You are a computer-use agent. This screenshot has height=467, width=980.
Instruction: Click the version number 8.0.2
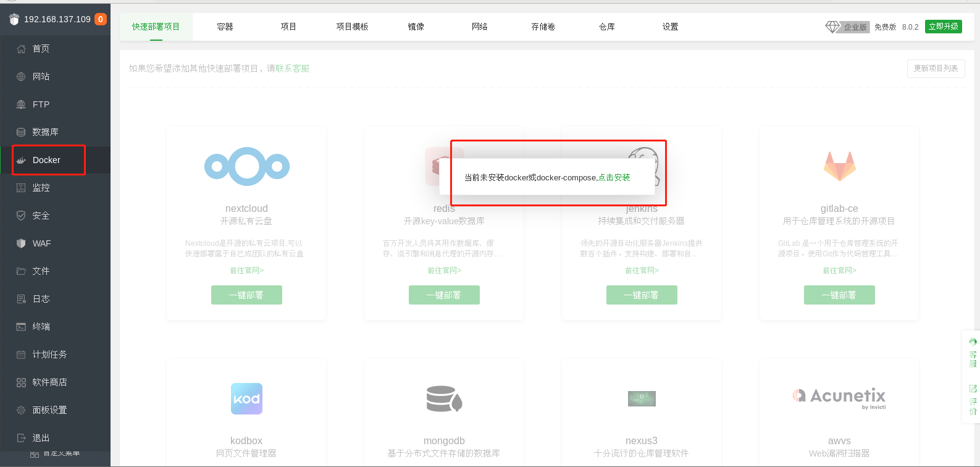(910, 27)
